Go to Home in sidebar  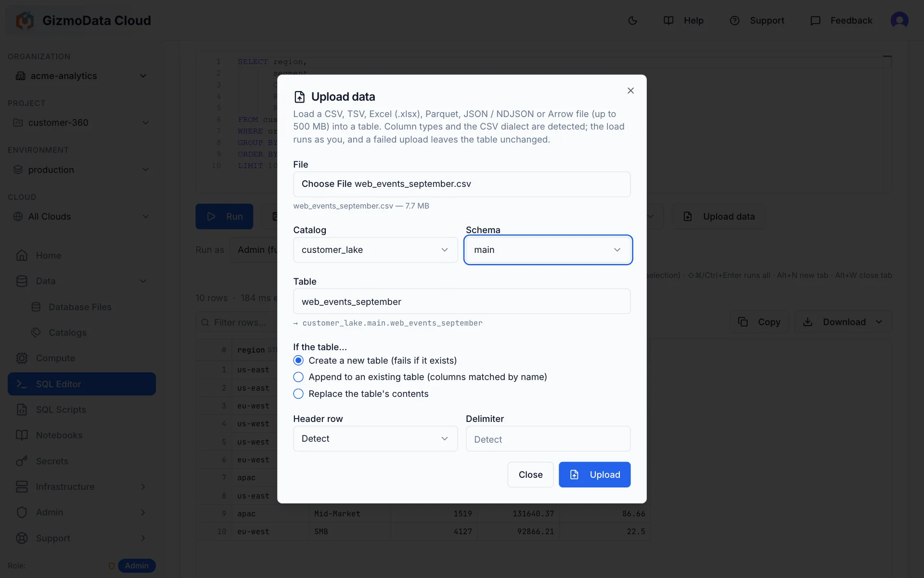pos(82,255)
